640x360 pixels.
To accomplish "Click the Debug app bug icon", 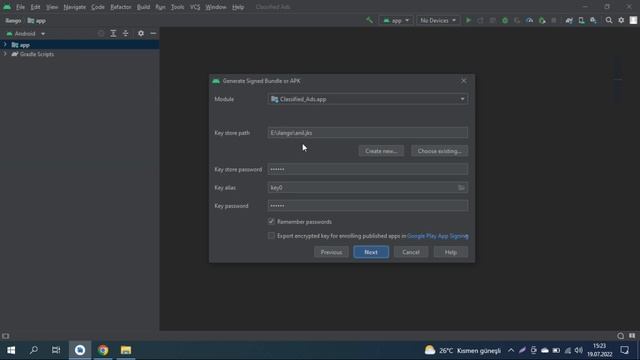I will [x=505, y=20].
